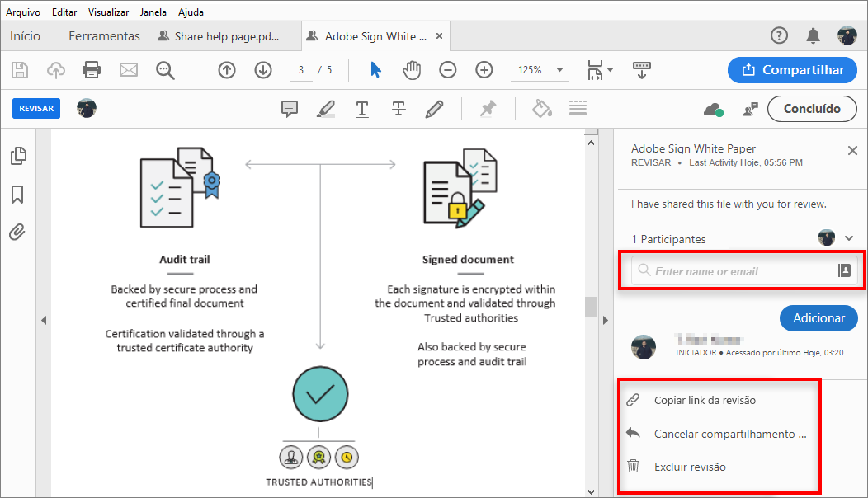Screen dimensions: 868x498
Task: Switch to Share help page.pd... tab
Action: [227, 36]
